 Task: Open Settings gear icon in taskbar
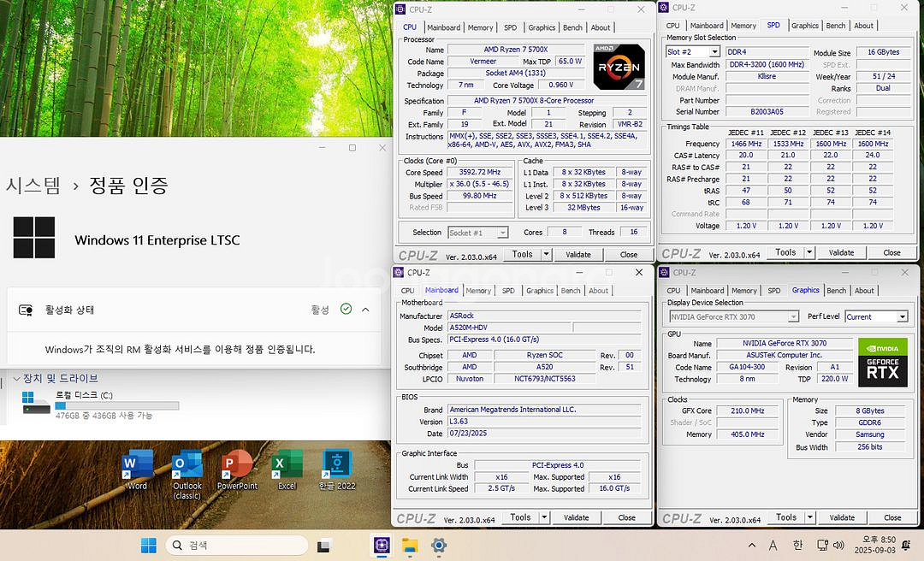coord(439,546)
